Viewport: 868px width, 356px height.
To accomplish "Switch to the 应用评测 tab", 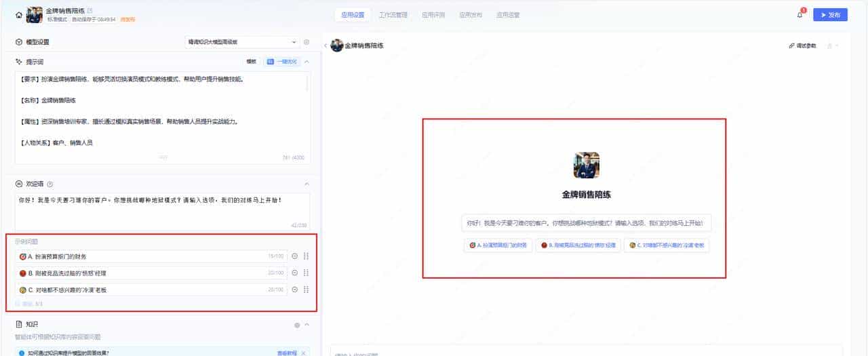I will [x=433, y=14].
